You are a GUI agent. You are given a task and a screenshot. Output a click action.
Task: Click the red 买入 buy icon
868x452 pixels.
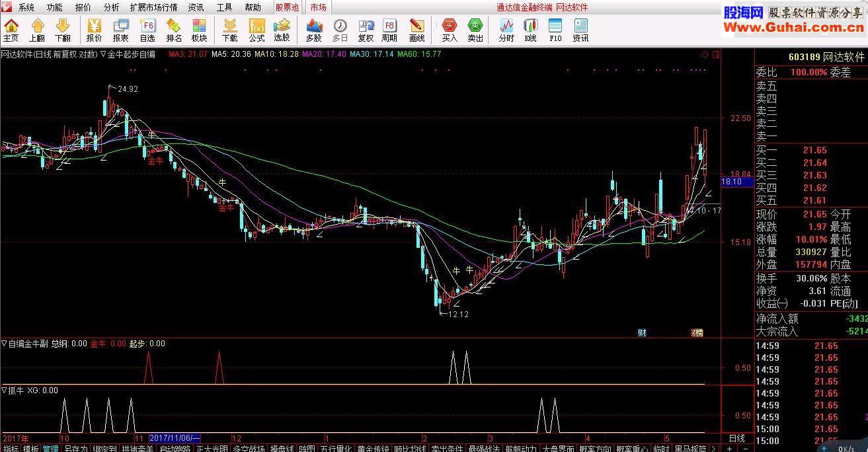450,30
